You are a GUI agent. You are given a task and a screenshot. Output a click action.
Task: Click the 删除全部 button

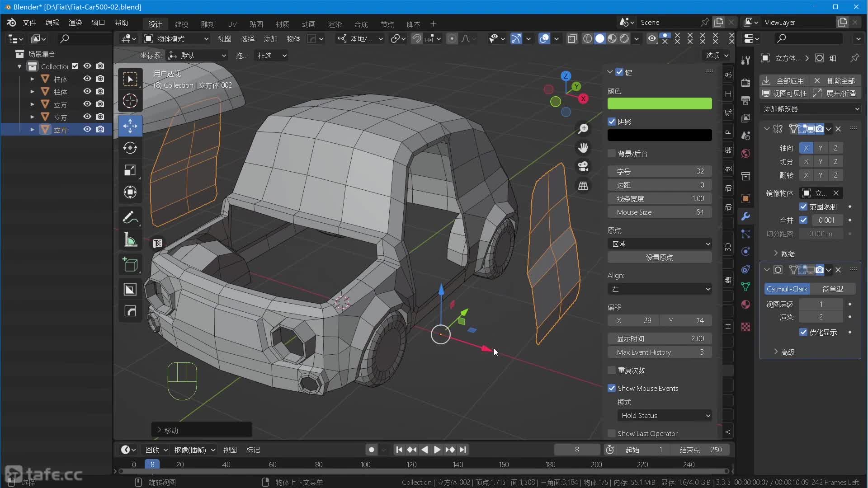point(835,80)
